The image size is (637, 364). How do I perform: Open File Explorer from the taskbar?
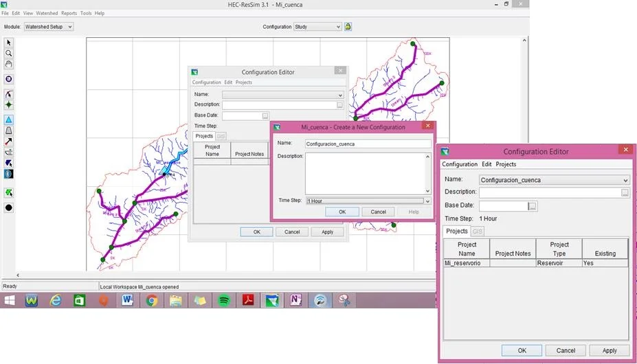click(x=176, y=300)
